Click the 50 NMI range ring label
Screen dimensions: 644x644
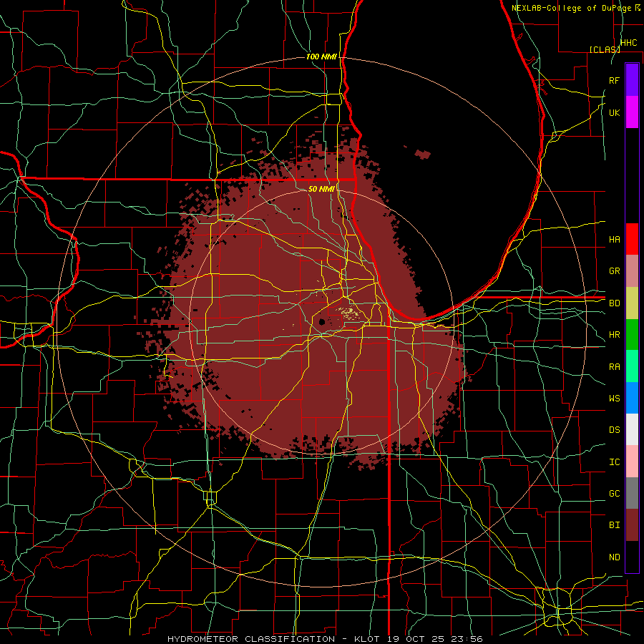[x=321, y=189]
